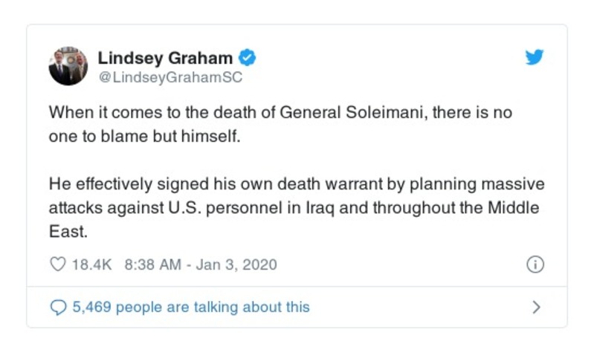This screenshot has height=364, width=594.
Task: Click the Lindsey Graham display name
Action: click(x=165, y=58)
